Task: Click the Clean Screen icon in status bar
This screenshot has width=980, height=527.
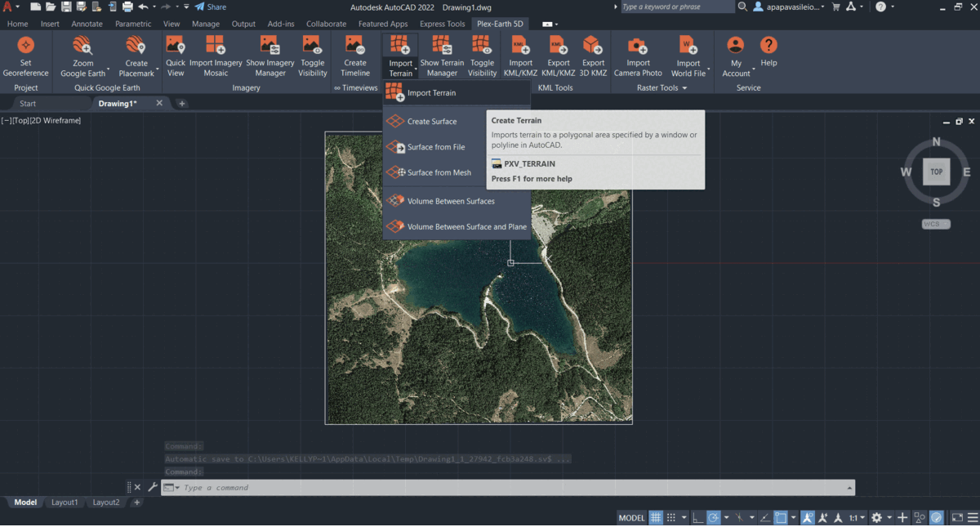Action: coord(957,517)
